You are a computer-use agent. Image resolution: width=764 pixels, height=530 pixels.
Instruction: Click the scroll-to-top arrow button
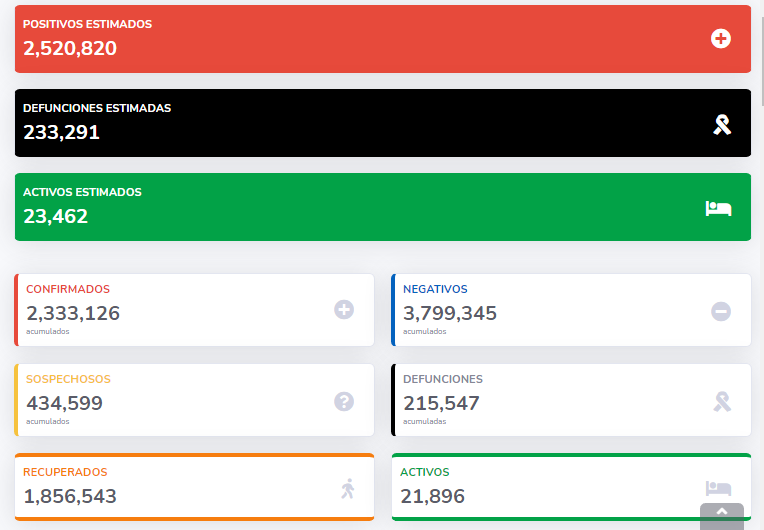722,516
